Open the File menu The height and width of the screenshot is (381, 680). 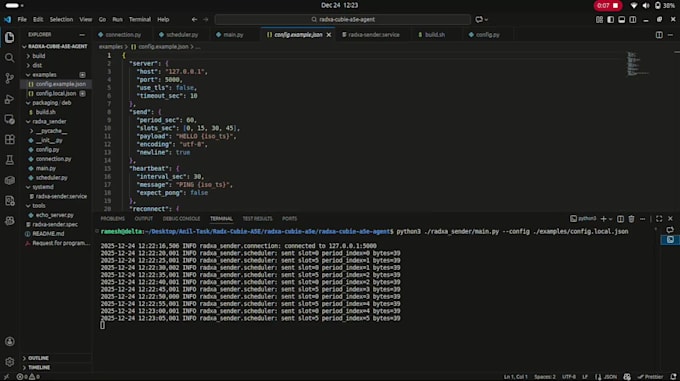point(22,20)
